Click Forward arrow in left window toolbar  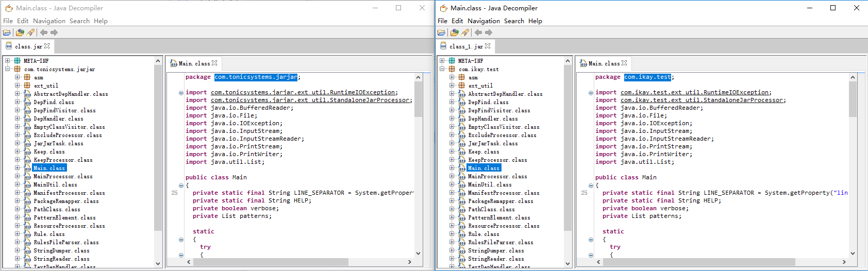[54, 32]
